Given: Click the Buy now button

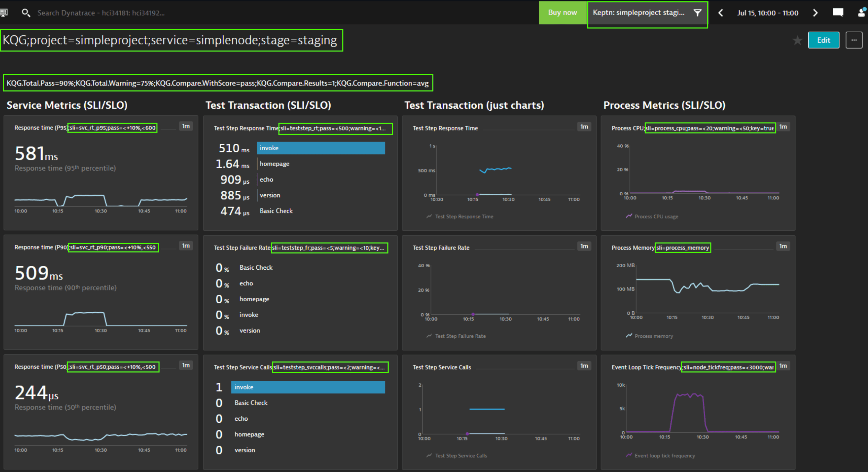Looking at the screenshot, I should 562,13.
